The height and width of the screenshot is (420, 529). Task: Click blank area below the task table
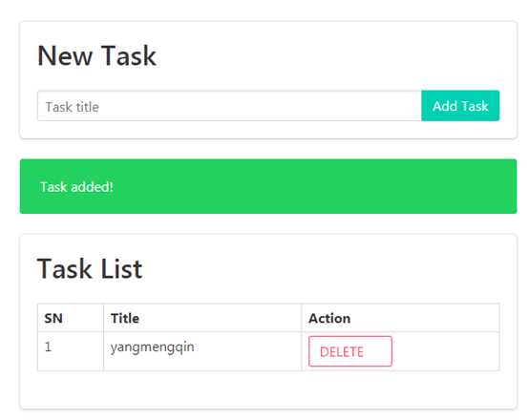click(268, 389)
